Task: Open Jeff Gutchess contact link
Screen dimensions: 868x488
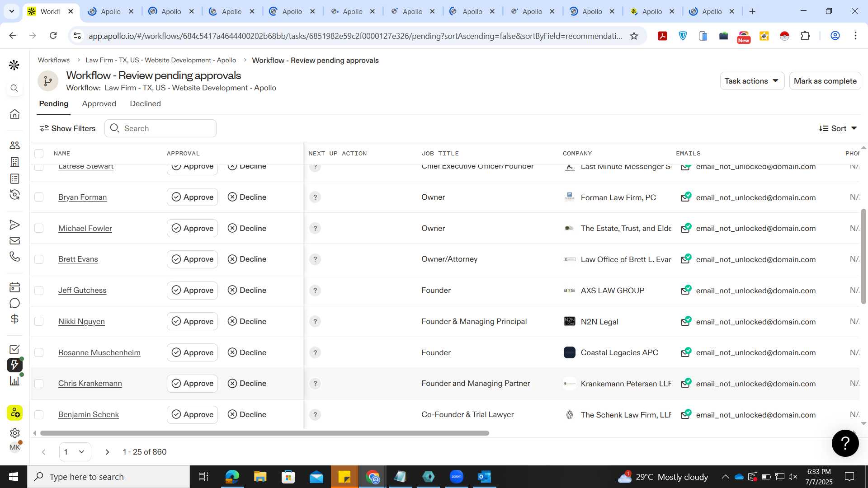Action: click(x=82, y=290)
